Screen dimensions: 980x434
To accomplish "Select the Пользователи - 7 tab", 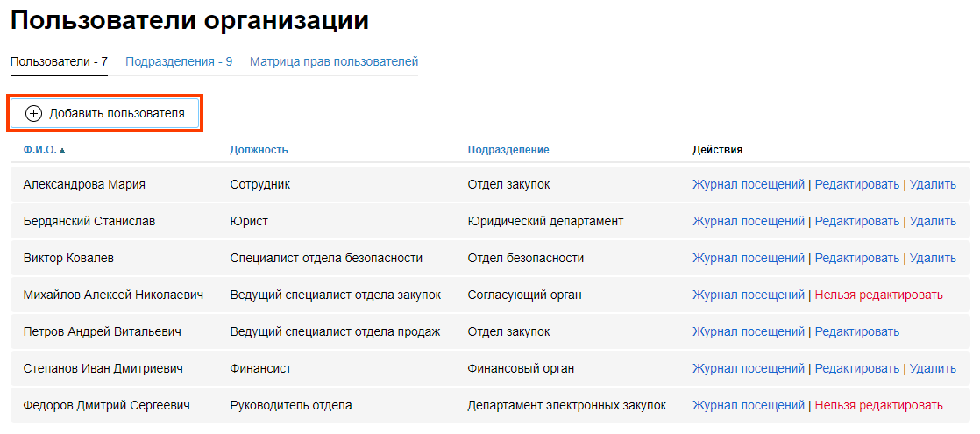I will point(59,62).
